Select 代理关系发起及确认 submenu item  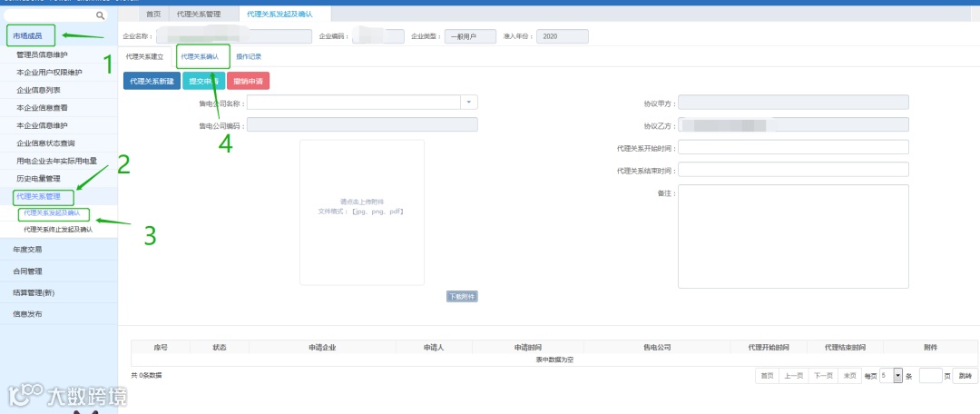click(52, 213)
